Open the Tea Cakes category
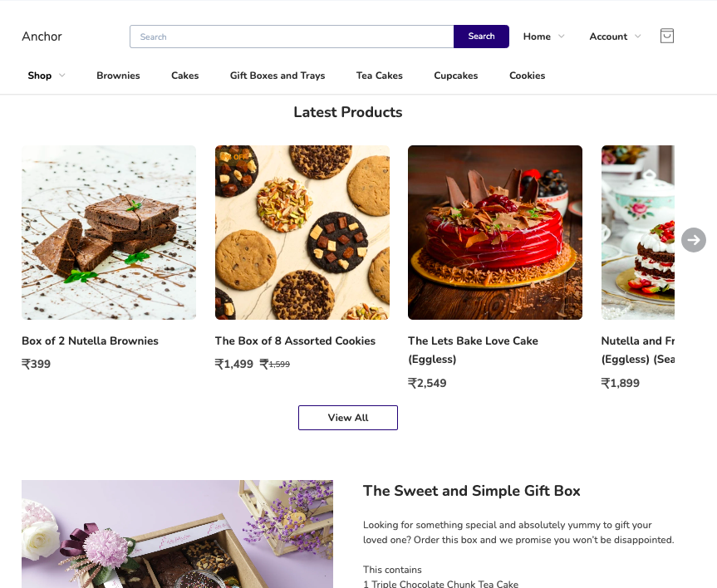717x588 pixels. [379, 76]
